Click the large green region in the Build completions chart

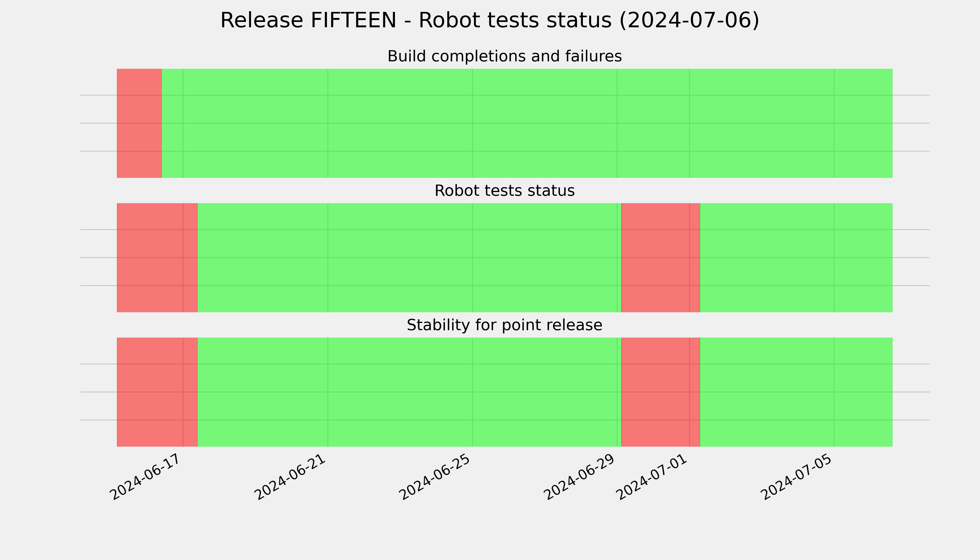[x=527, y=123]
